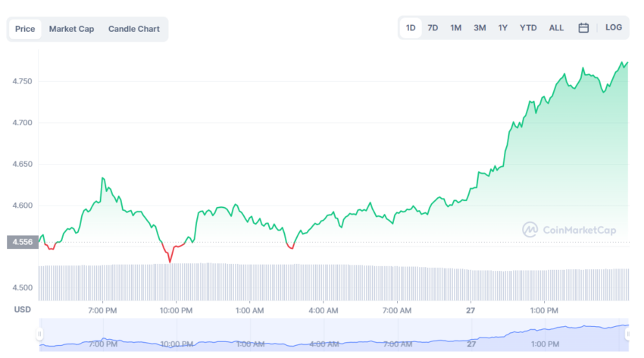Click the volume bars under 4:00 AM
The image size is (644, 358).
pyautogui.click(x=324, y=283)
